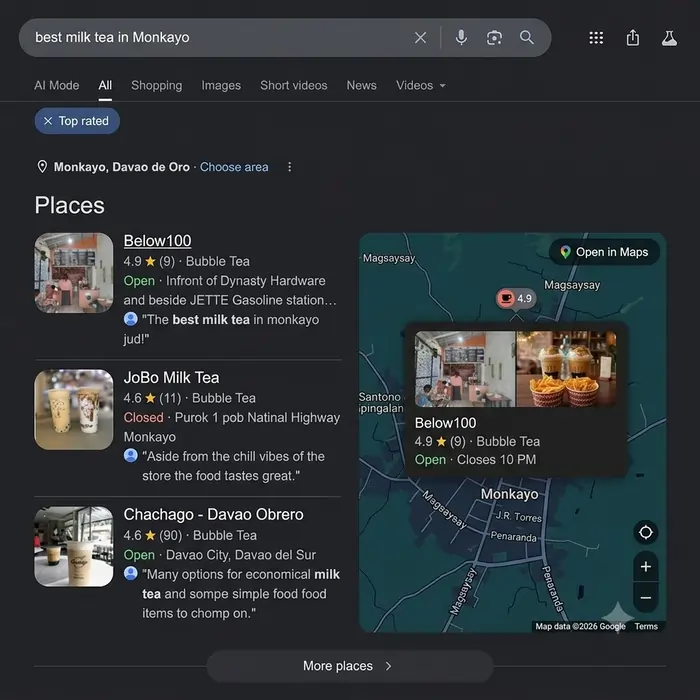700x700 pixels.
Task: Zoom in on the map
Action: pos(646,567)
